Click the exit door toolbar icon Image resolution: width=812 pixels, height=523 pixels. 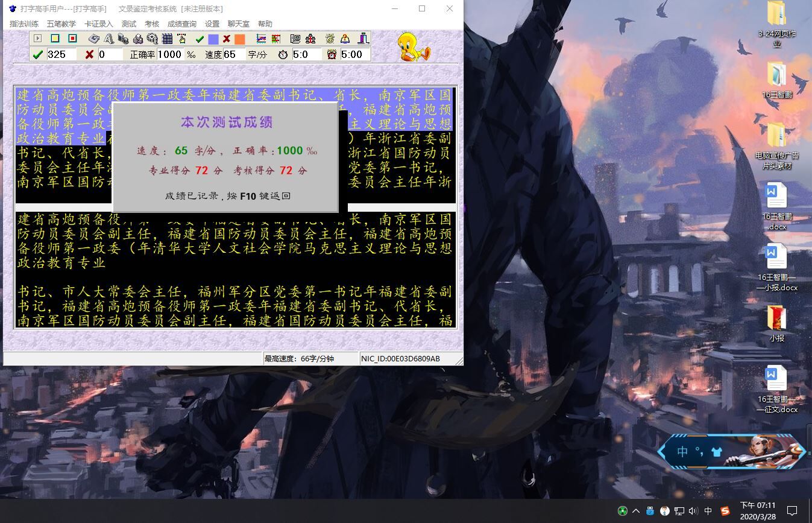click(x=363, y=39)
